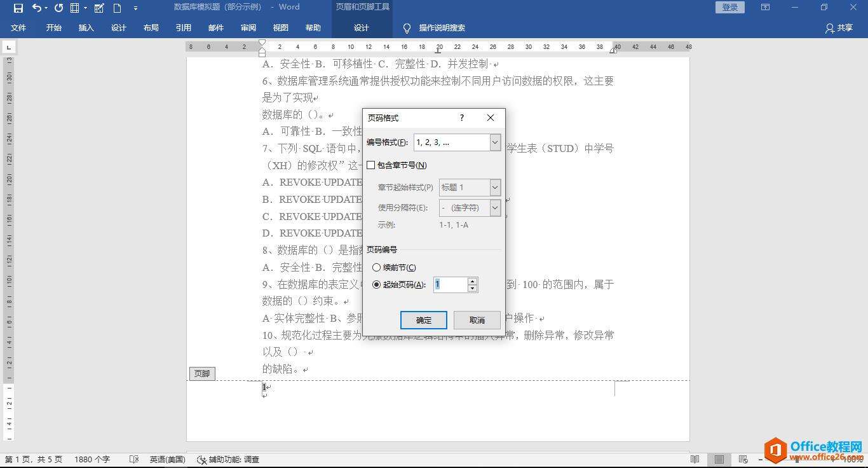
Task: Open the page number dialog's help question mark
Action: click(x=462, y=118)
